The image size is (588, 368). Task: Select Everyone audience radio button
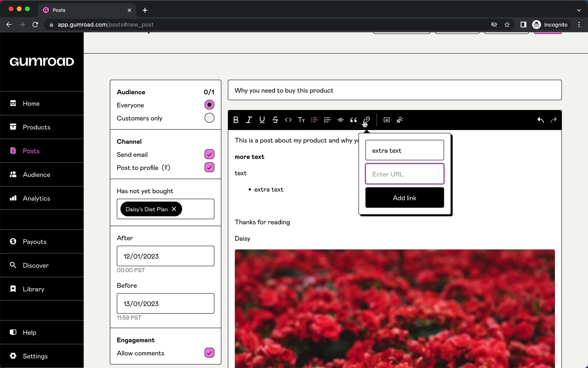209,105
